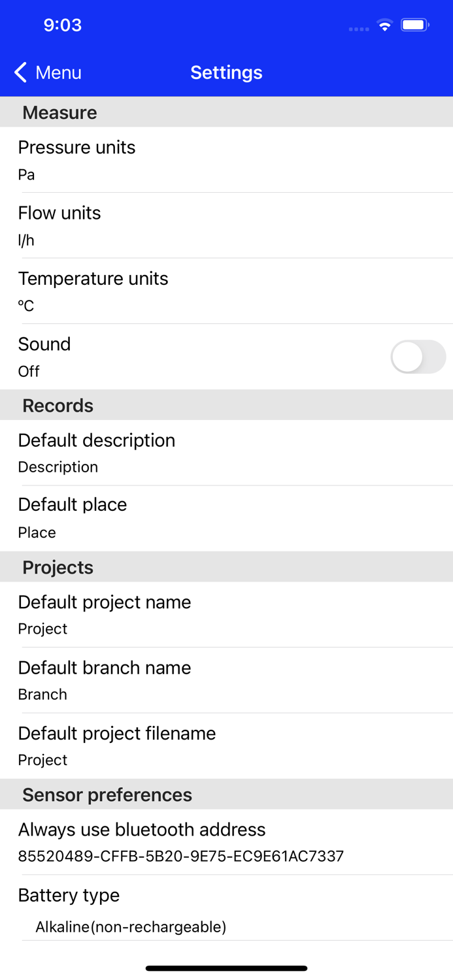Go back to Menu
The width and height of the screenshot is (453, 980).
click(x=58, y=73)
